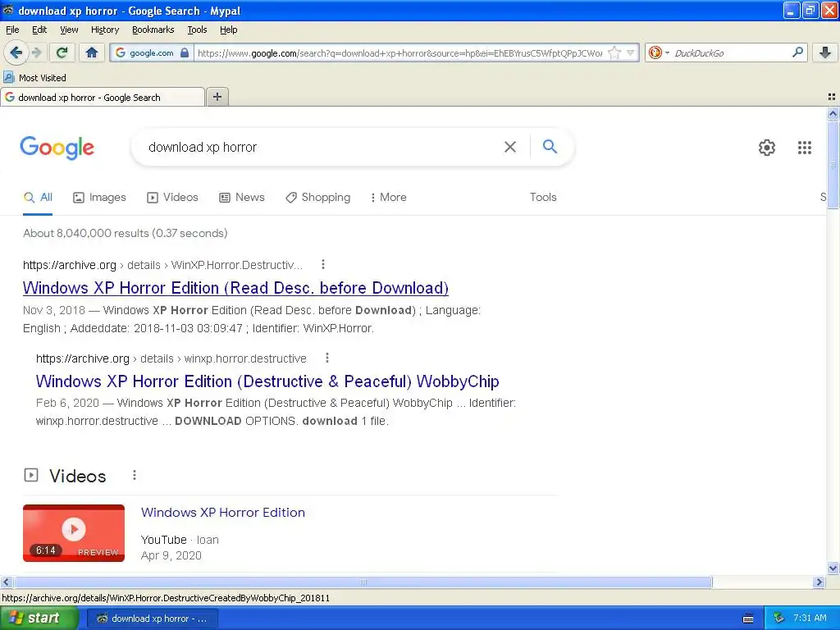Click the browser Forward arrow button

click(x=36, y=52)
